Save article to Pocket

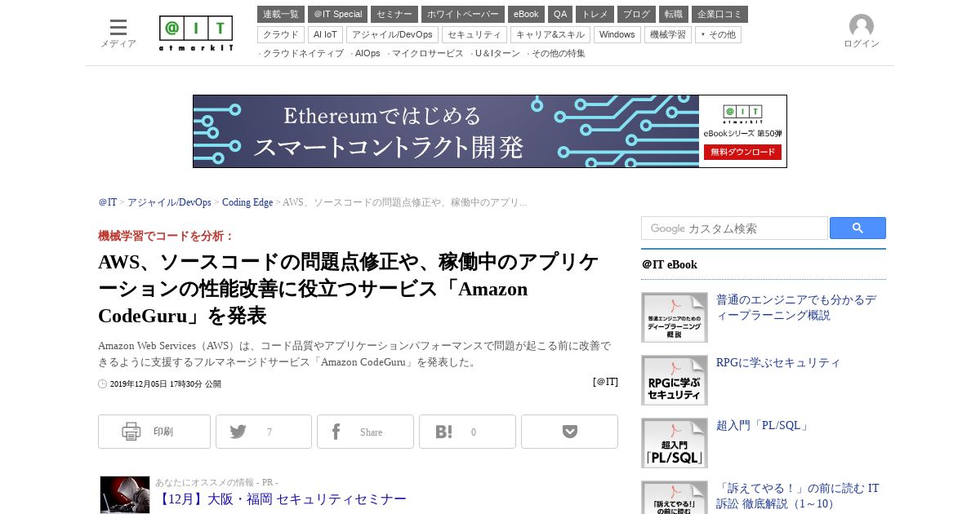click(x=569, y=432)
